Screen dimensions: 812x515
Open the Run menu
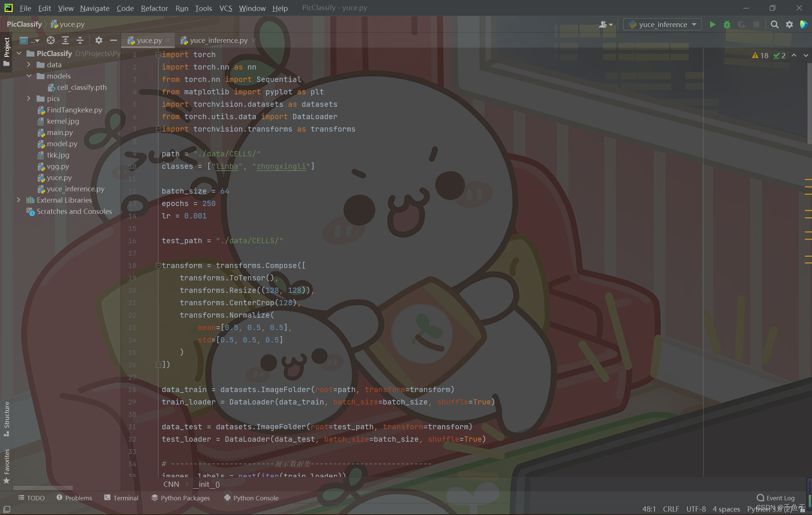click(x=182, y=8)
